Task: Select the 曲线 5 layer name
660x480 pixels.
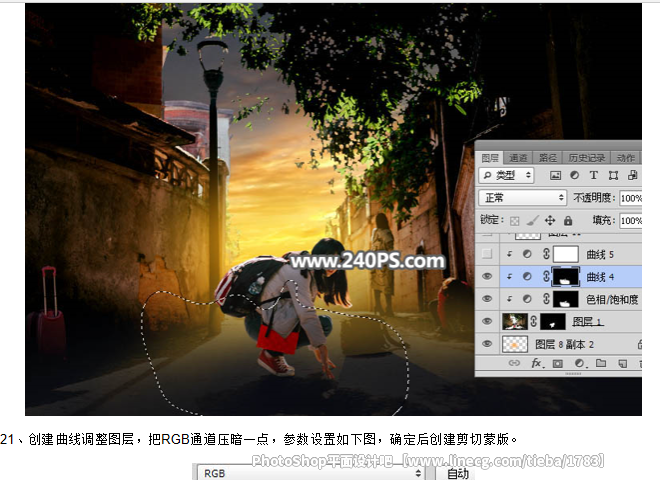Action: 600,254
